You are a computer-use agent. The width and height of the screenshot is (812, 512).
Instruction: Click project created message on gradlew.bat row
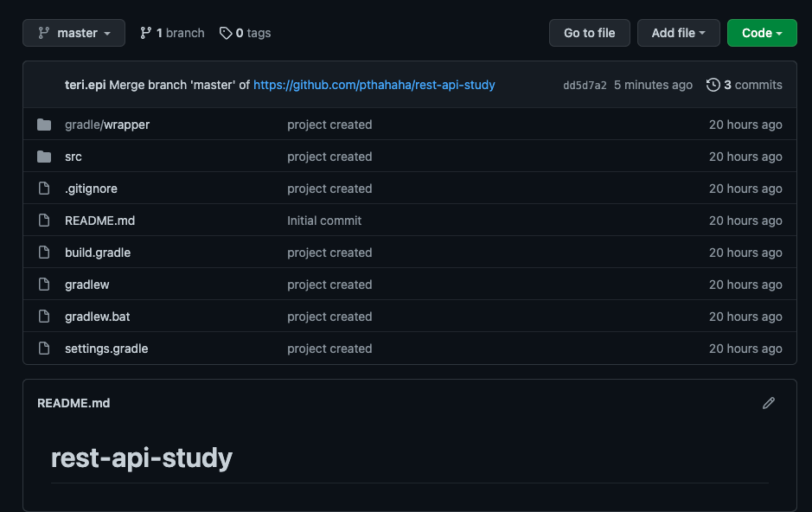click(x=329, y=317)
